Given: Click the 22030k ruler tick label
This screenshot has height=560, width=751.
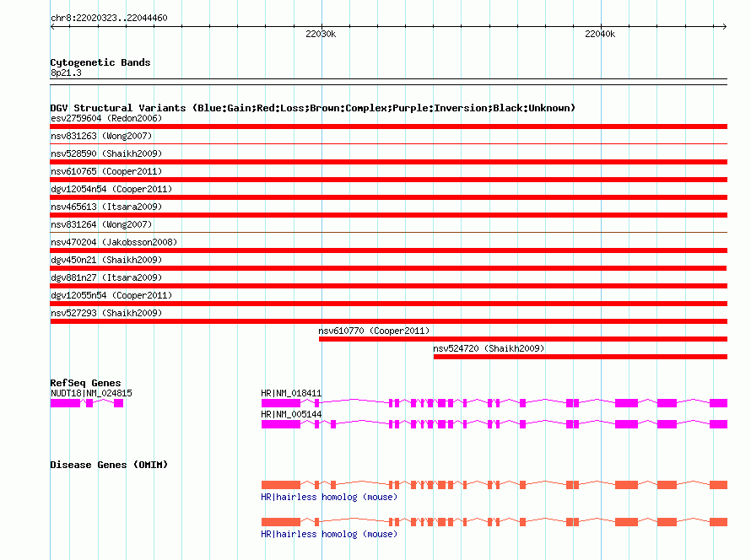Looking at the screenshot, I should coord(321,34).
